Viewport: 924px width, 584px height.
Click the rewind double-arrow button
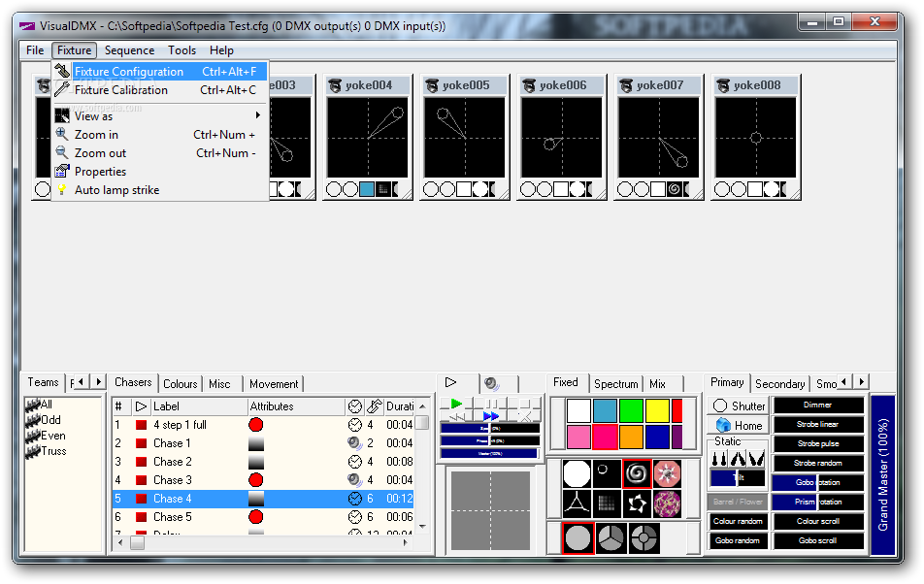(x=456, y=416)
